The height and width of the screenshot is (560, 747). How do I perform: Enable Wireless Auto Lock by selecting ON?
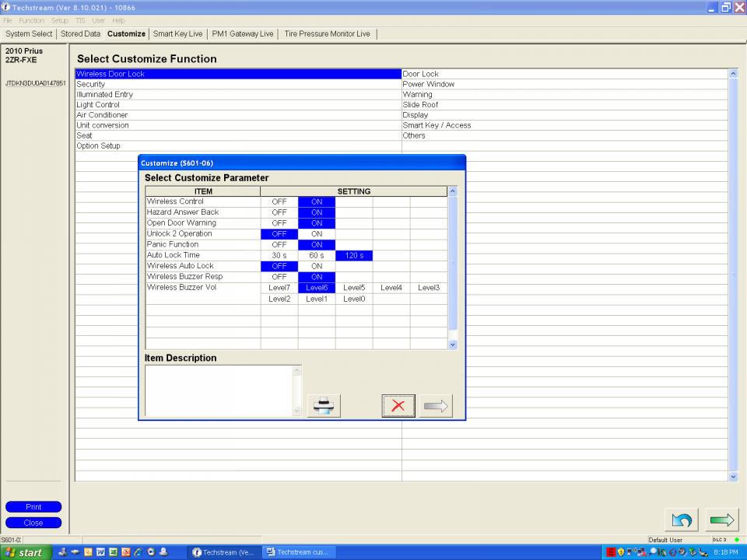pyautogui.click(x=317, y=266)
